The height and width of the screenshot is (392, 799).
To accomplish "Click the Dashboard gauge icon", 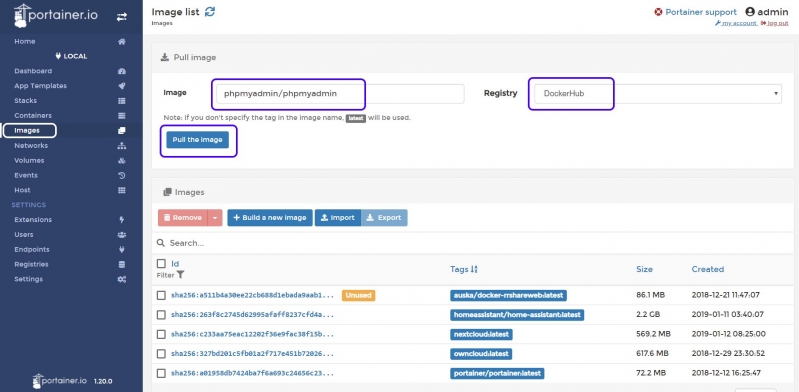I will tap(122, 71).
